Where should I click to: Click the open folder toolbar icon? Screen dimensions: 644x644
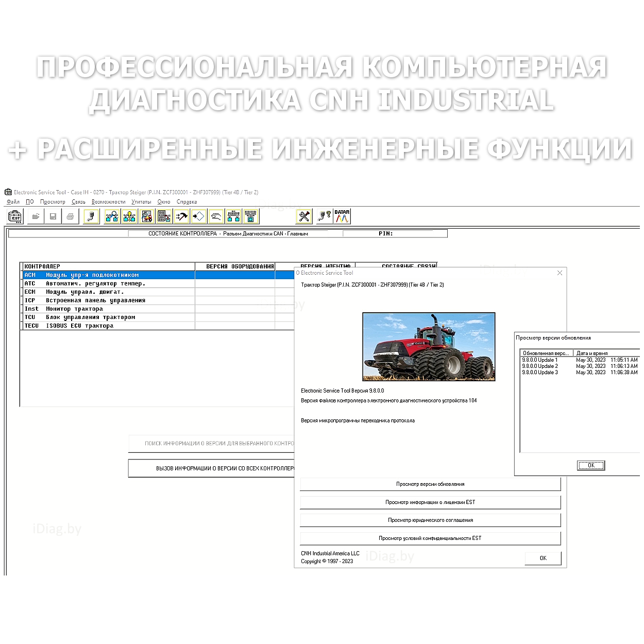click(x=36, y=216)
